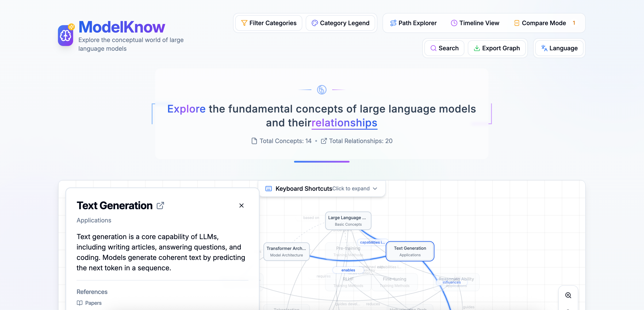Image resolution: width=644 pixels, height=310 pixels.
Task: Click the gradient progress bar under the hero
Action: click(322, 162)
